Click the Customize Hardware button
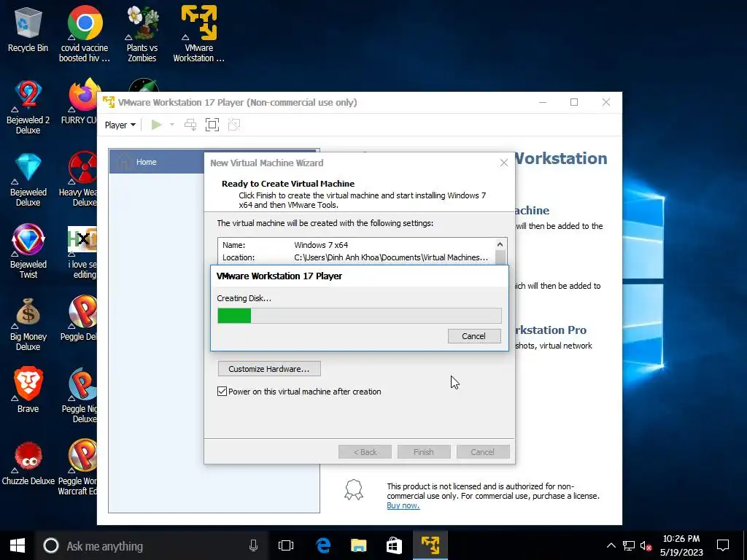This screenshot has height=560, width=747. pyautogui.click(x=269, y=368)
